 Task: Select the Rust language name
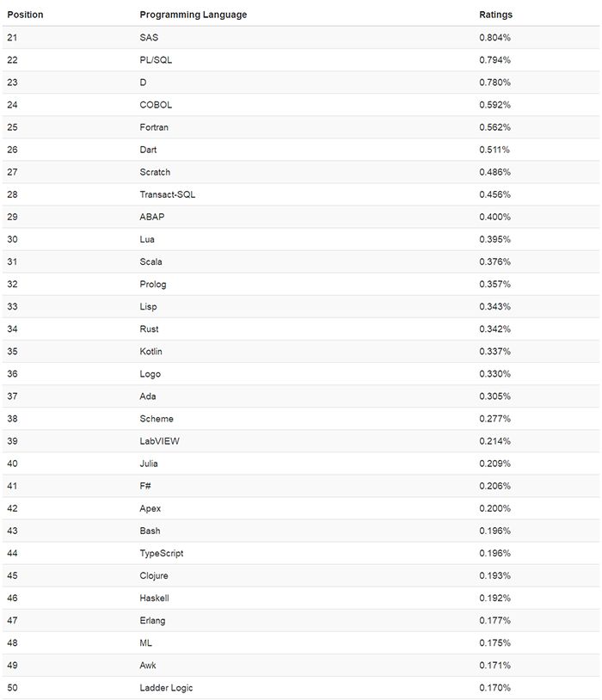point(149,329)
